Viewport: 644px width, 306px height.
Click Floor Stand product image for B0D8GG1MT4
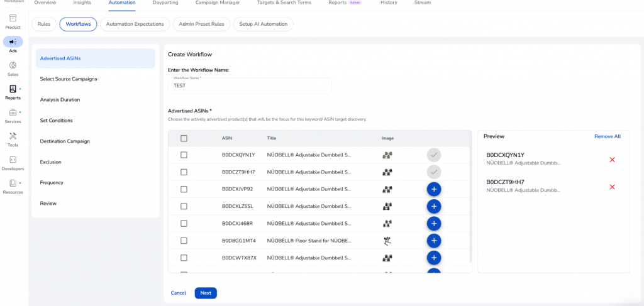[x=387, y=241]
